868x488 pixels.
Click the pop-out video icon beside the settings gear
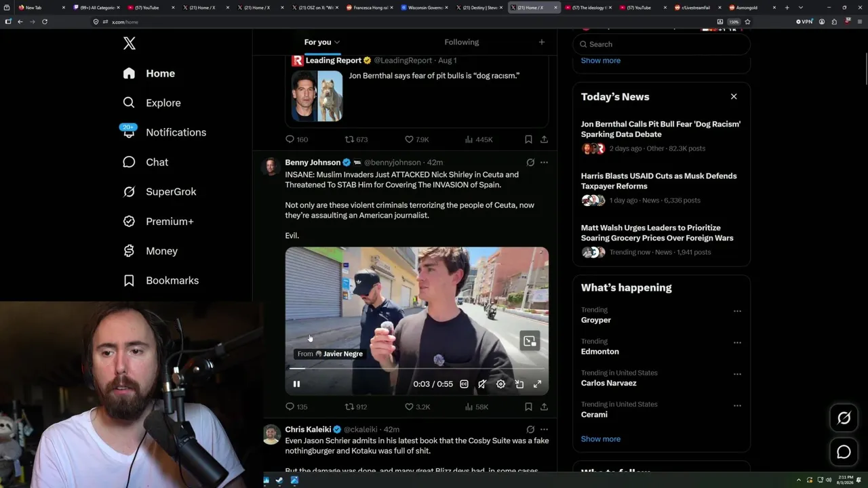519,384
